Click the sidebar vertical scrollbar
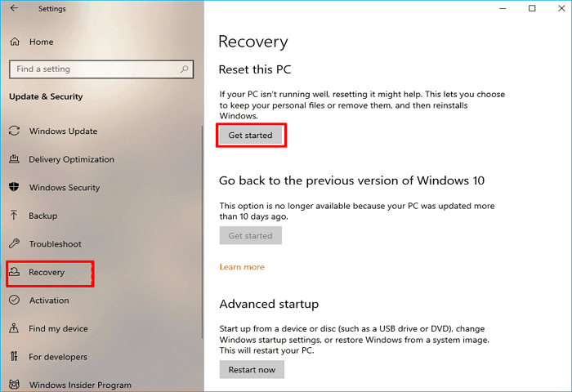572x392 pixels. point(201,204)
